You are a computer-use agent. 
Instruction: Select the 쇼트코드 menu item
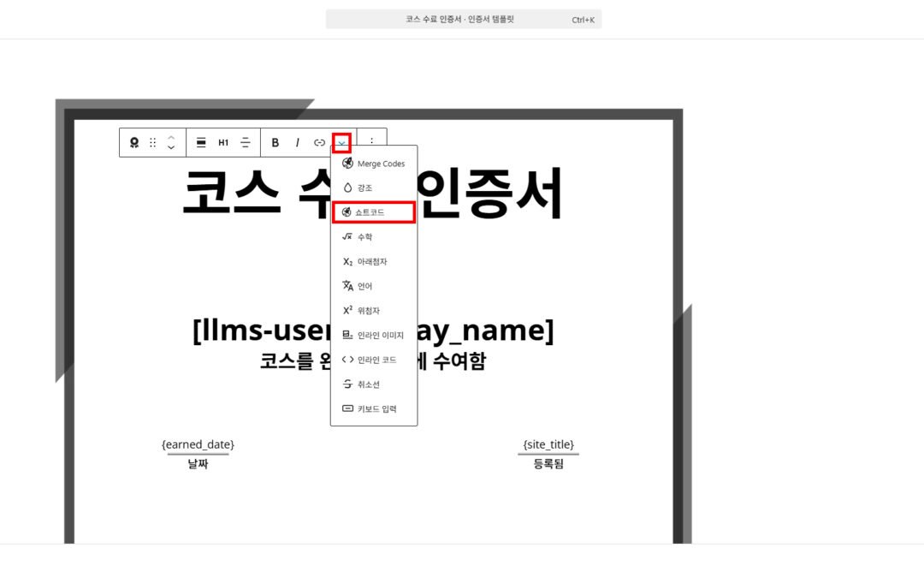tap(374, 212)
